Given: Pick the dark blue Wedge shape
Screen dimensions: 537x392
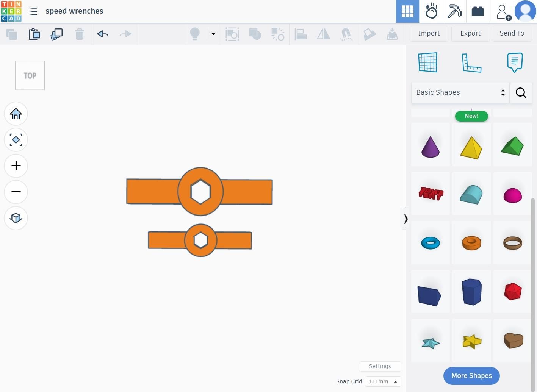Looking at the screenshot, I should (431, 292).
